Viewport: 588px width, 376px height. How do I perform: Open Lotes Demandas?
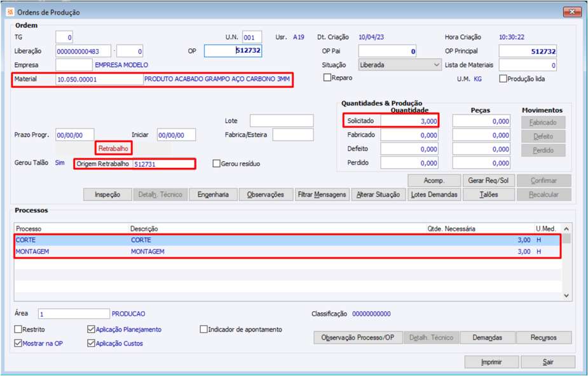[x=434, y=195]
